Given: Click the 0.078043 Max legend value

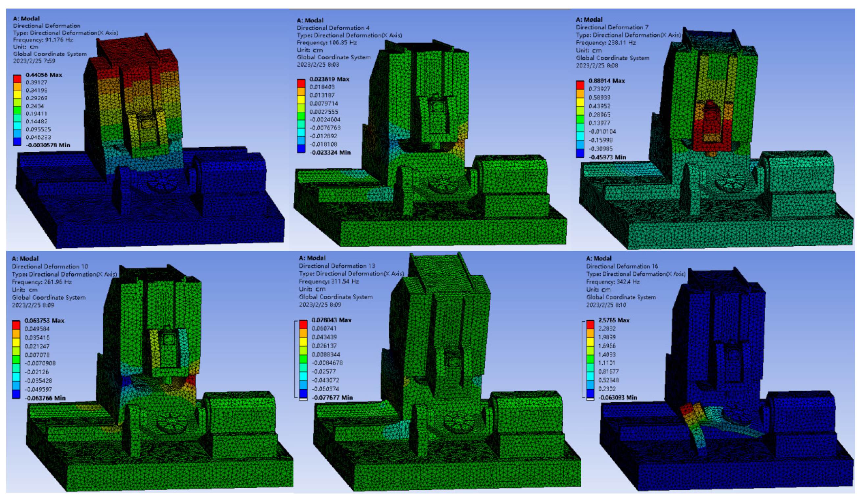Looking at the screenshot, I should click(331, 320).
